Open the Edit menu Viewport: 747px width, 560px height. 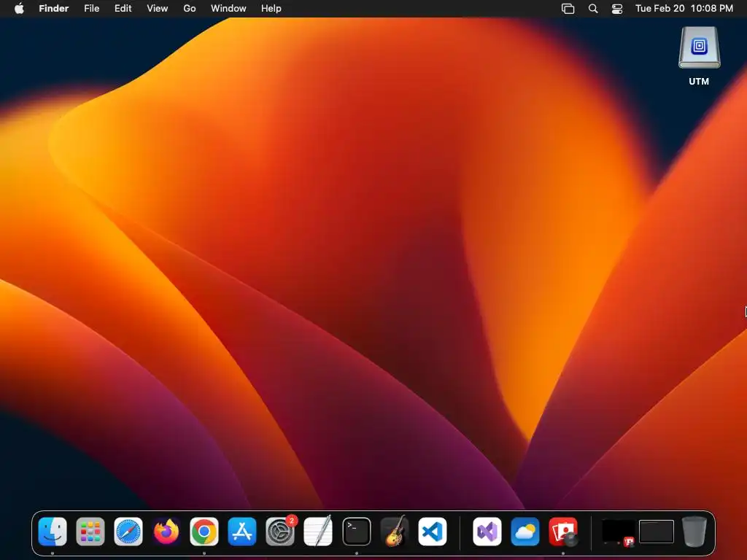pyautogui.click(x=123, y=9)
